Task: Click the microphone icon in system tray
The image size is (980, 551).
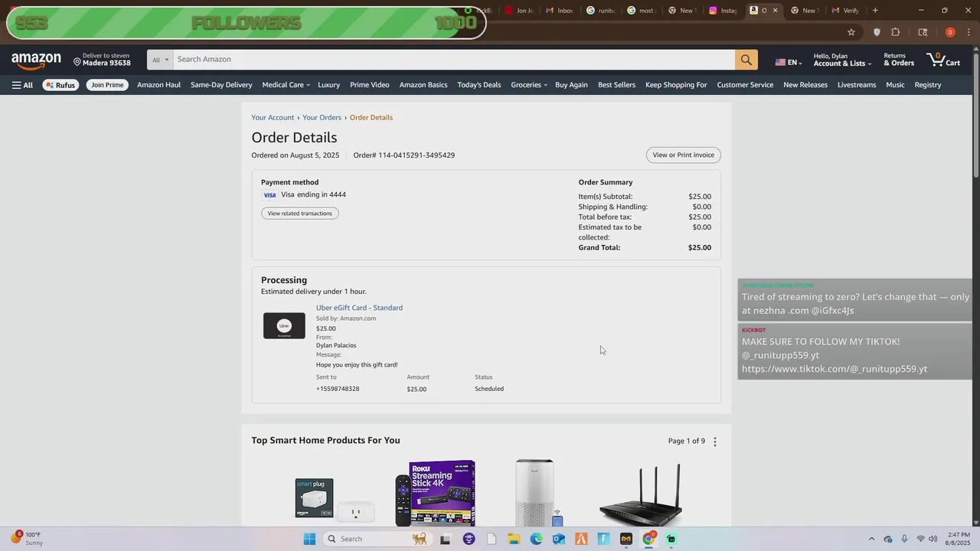Action: click(x=904, y=539)
